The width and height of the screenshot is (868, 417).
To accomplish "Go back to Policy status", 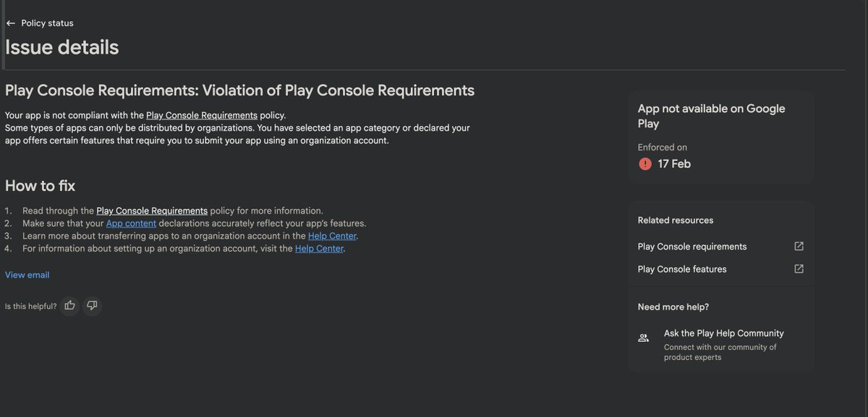I will (x=47, y=23).
